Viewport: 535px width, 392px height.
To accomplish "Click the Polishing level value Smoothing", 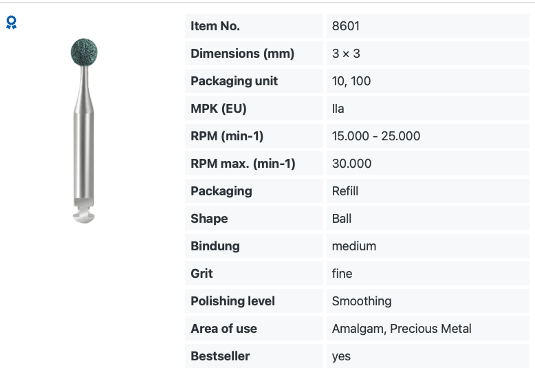I will 362,301.
